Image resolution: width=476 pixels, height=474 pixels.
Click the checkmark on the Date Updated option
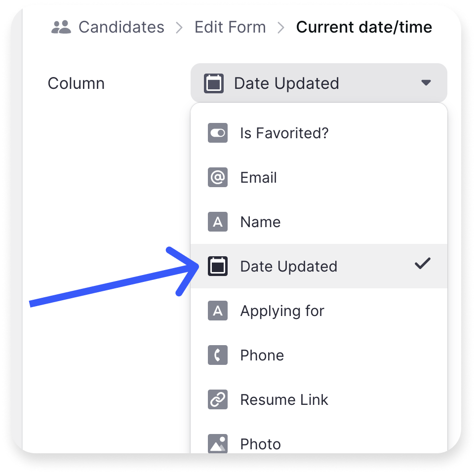pos(423,264)
